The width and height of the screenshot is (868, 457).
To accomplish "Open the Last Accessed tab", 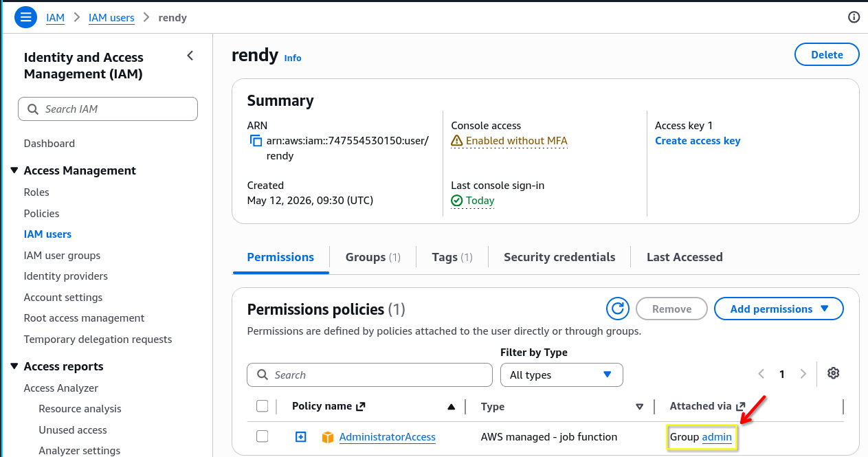I will point(685,257).
